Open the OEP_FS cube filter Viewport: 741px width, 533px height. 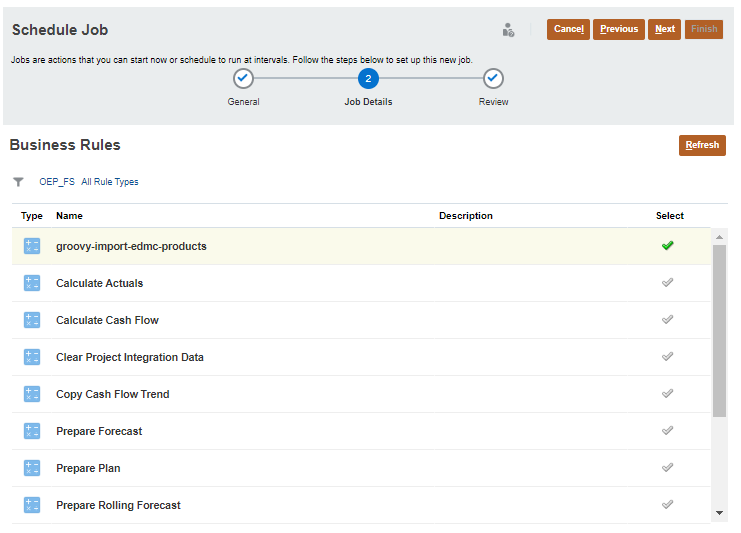(x=57, y=182)
